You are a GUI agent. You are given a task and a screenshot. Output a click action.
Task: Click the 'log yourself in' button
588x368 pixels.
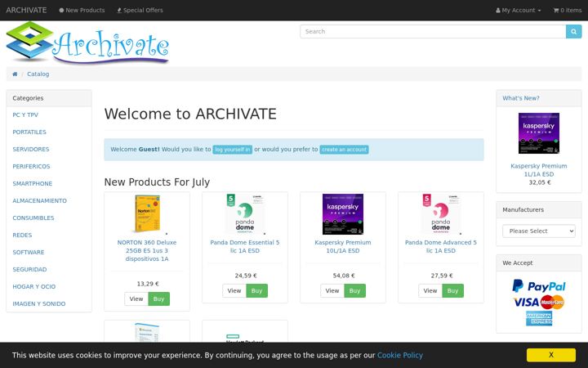click(233, 150)
